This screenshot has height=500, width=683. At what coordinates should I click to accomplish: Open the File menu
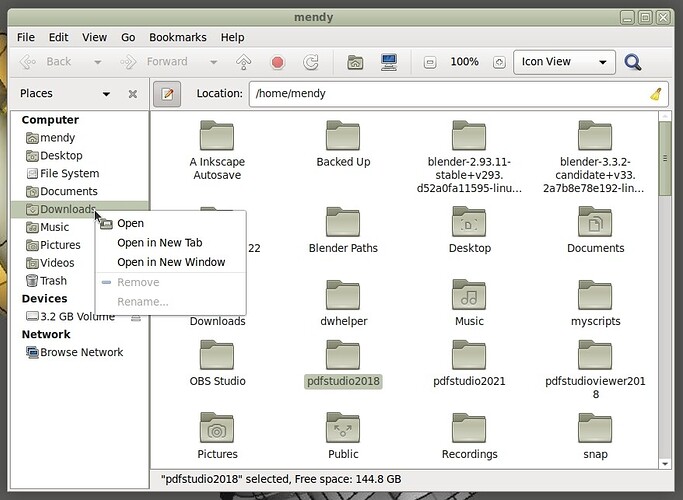[x=26, y=37]
